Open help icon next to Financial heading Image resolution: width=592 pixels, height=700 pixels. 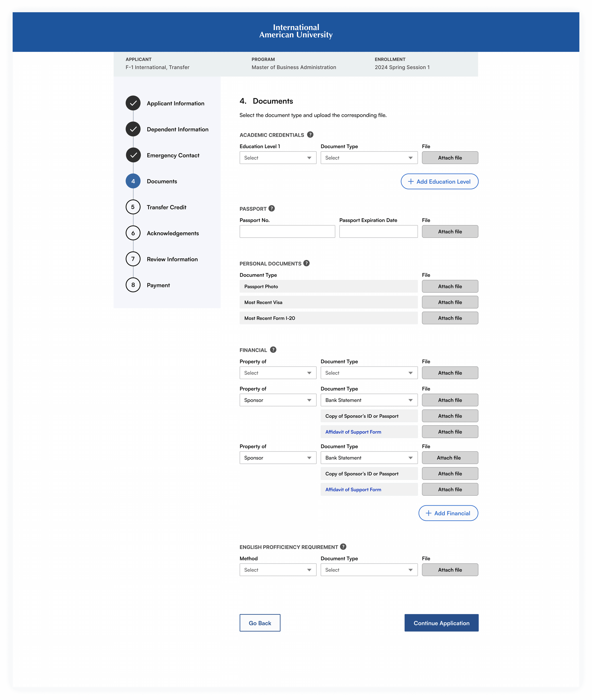point(273,350)
